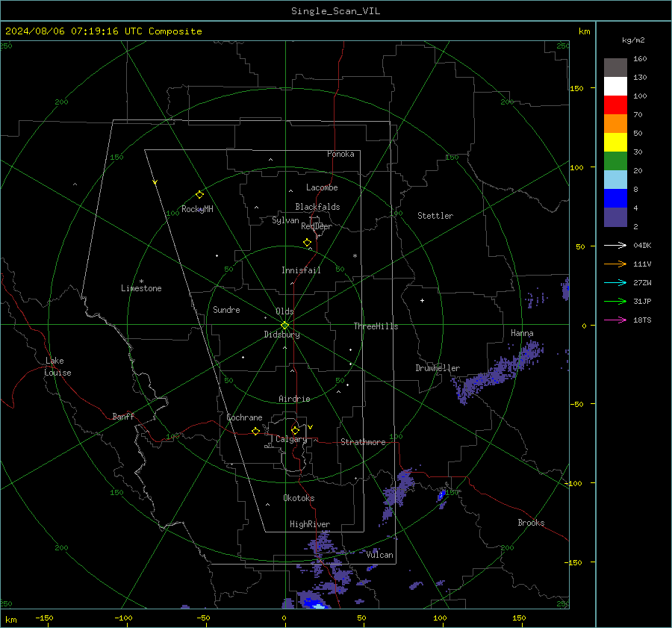This screenshot has height=628, width=672.
Task: Click the kg/m2 legend unit label
Action: (x=633, y=40)
